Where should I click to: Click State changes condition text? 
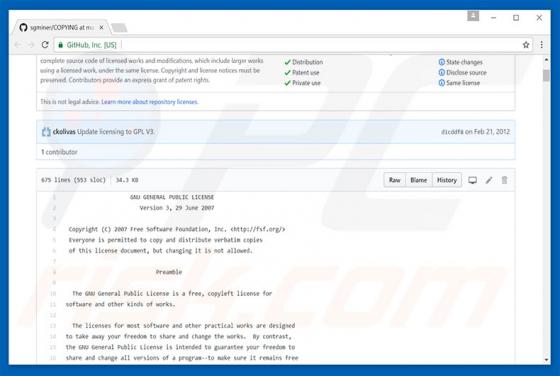tap(464, 62)
